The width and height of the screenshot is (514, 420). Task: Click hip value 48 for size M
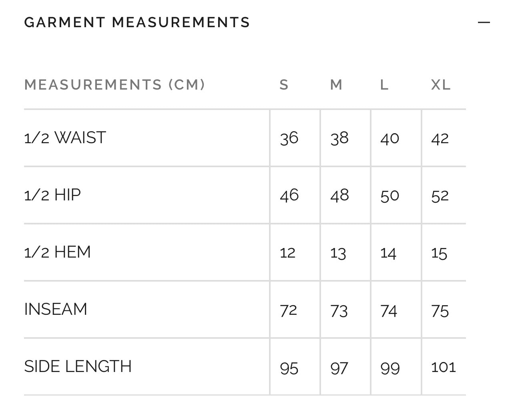tap(339, 196)
